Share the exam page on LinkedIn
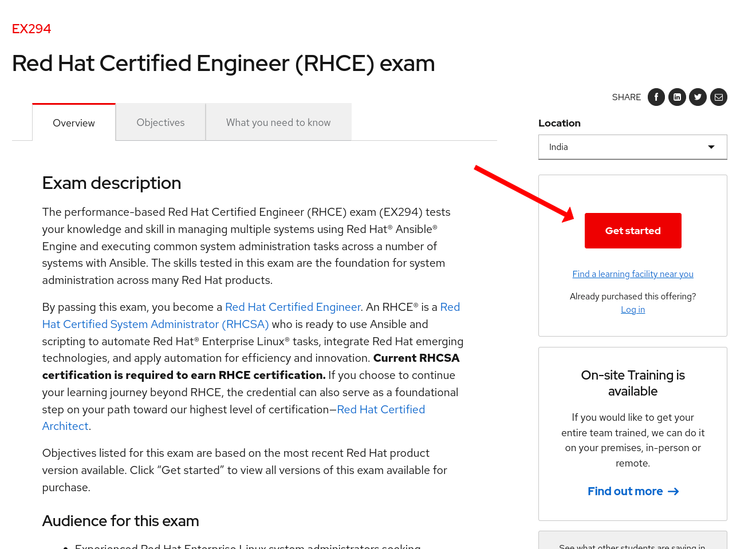The width and height of the screenshot is (756, 549). click(677, 97)
